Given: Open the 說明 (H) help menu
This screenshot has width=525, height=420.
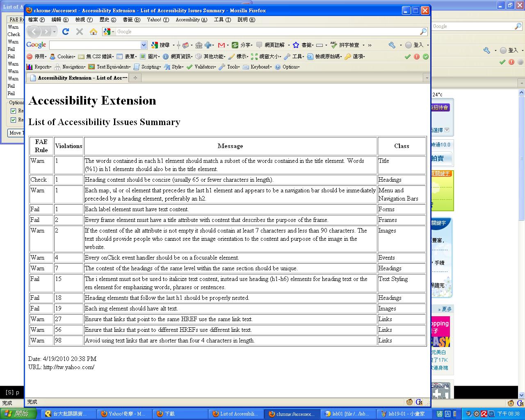Looking at the screenshot, I should (246, 20).
